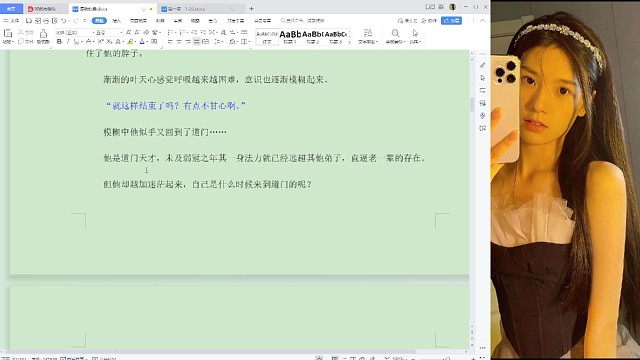Decrease font size with the smaller A icon
640x360 pixels.
coord(137,32)
